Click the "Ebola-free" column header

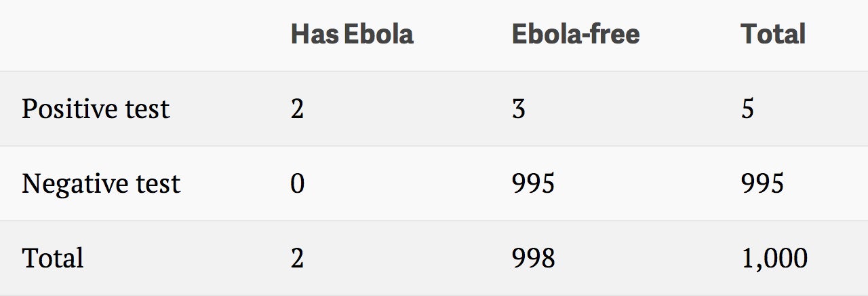pos(576,35)
